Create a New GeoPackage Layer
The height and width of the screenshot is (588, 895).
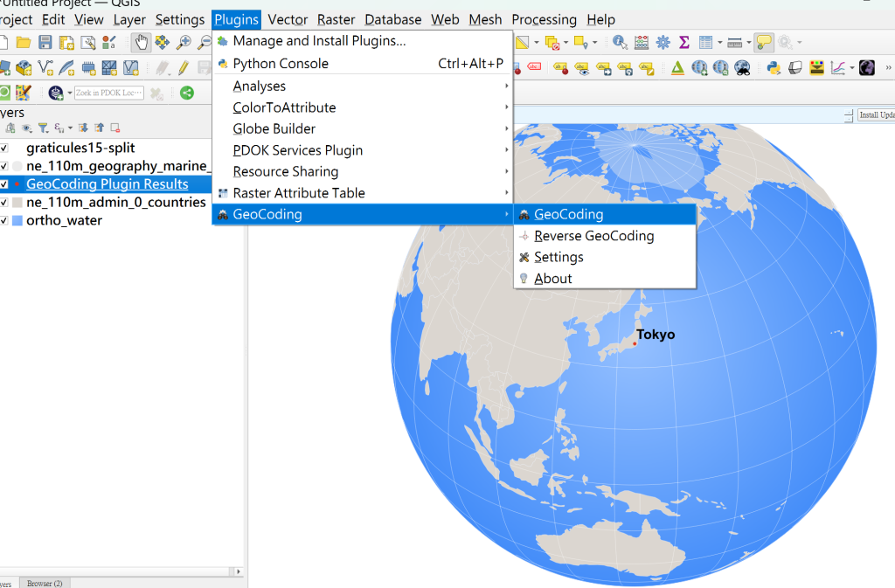(x=24, y=68)
